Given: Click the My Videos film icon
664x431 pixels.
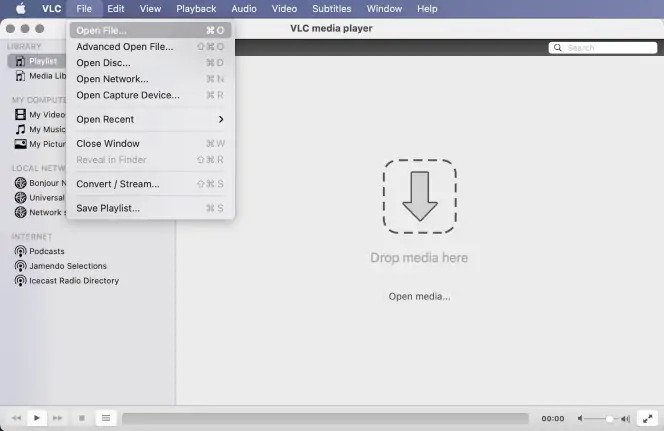Looking at the screenshot, I should [20, 114].
